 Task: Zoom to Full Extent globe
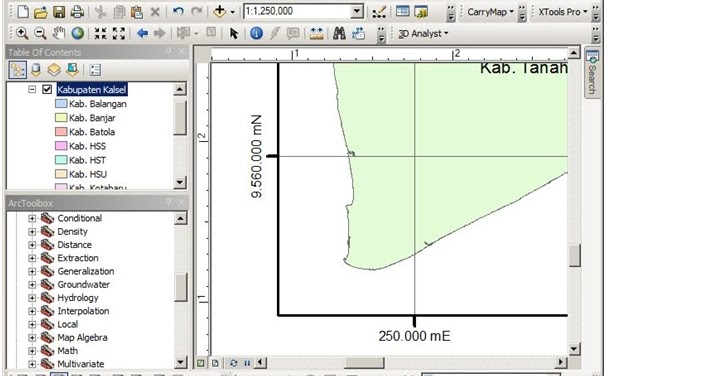click(77, 33)
